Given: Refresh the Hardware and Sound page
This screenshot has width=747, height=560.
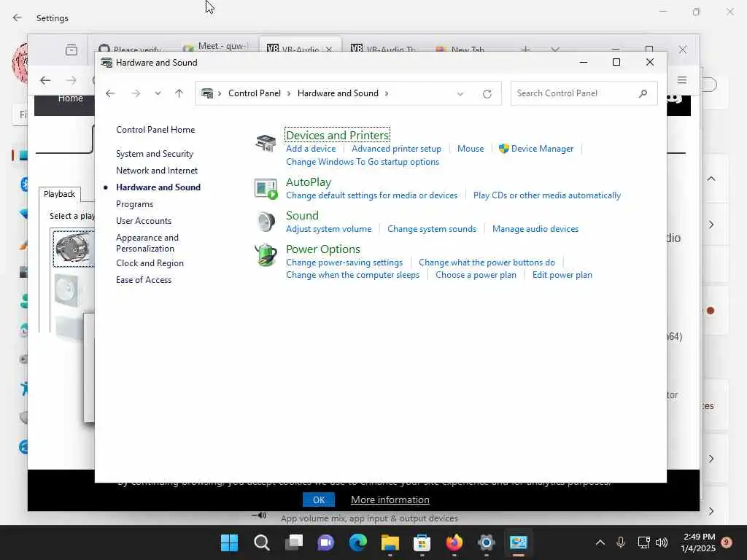Looking at the screenshot, I should [x=487, y=94].
